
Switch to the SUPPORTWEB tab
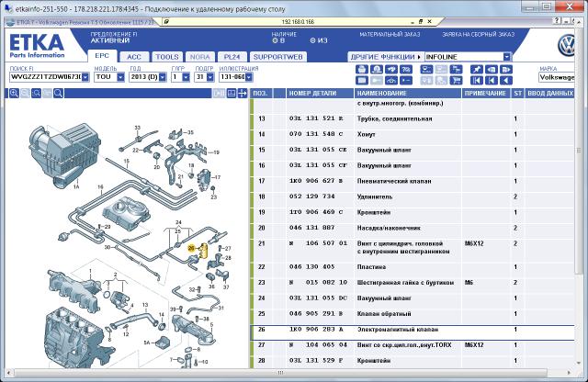tap(277, 57)
